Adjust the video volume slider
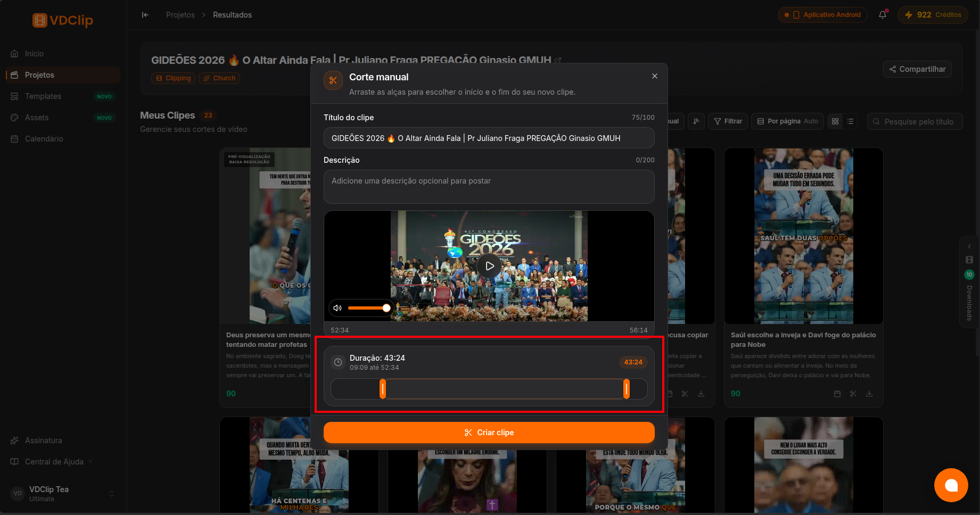The width and height of the screenshot is (980, 515). click(x=369, y=308)
